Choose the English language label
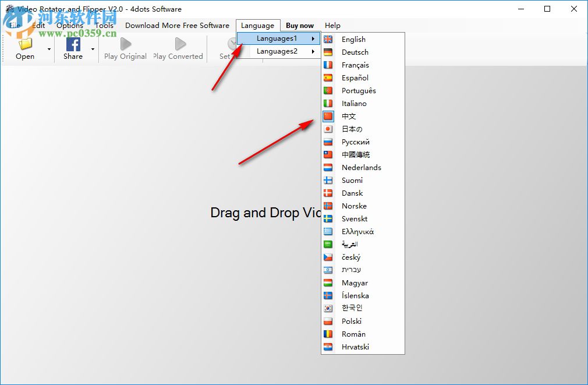 coord(353,40)
